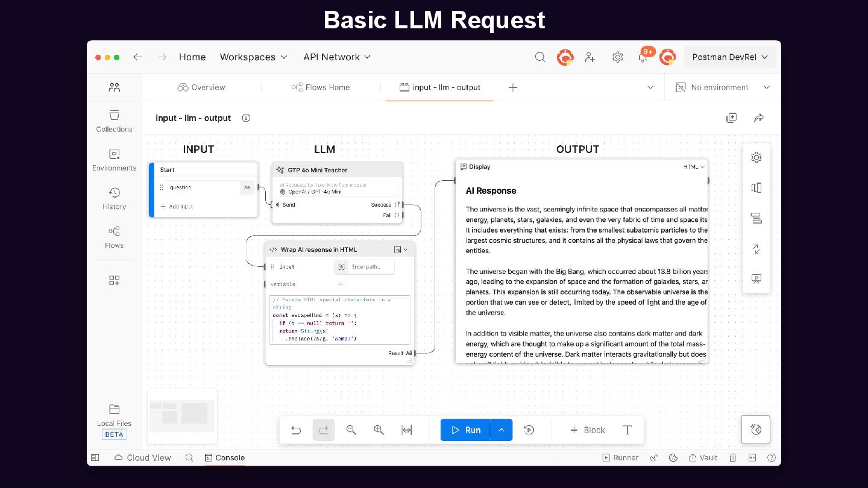Click the Postbot assistant button on canvas
This screenshot has height=488, width=868.
tap(756, 430)
